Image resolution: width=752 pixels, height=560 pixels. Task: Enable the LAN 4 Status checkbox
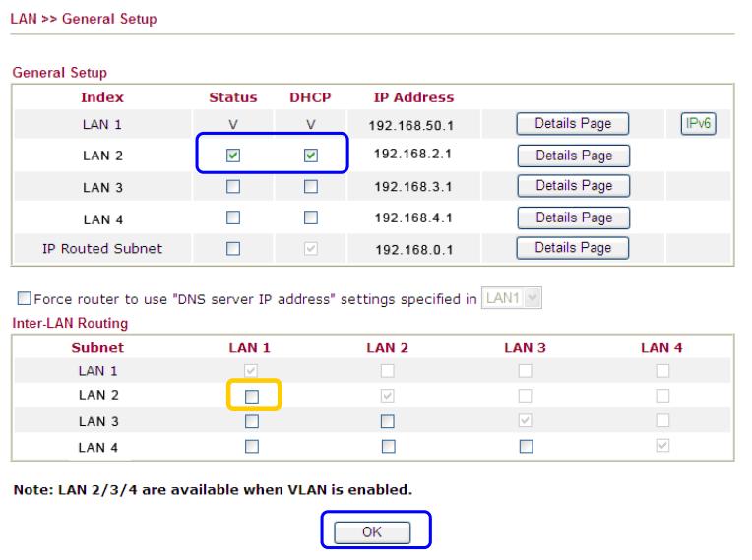(x=232, y=218)
